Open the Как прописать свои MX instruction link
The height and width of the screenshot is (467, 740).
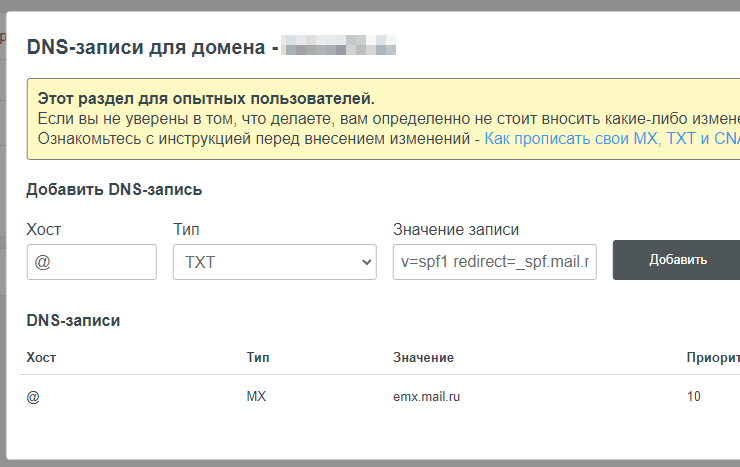click(x=611, y=139)
